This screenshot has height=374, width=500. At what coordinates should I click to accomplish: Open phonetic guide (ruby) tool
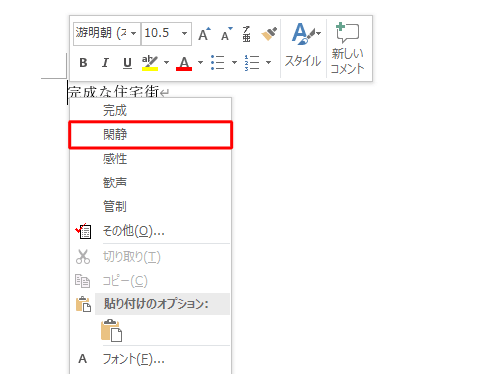click(246, 34)
